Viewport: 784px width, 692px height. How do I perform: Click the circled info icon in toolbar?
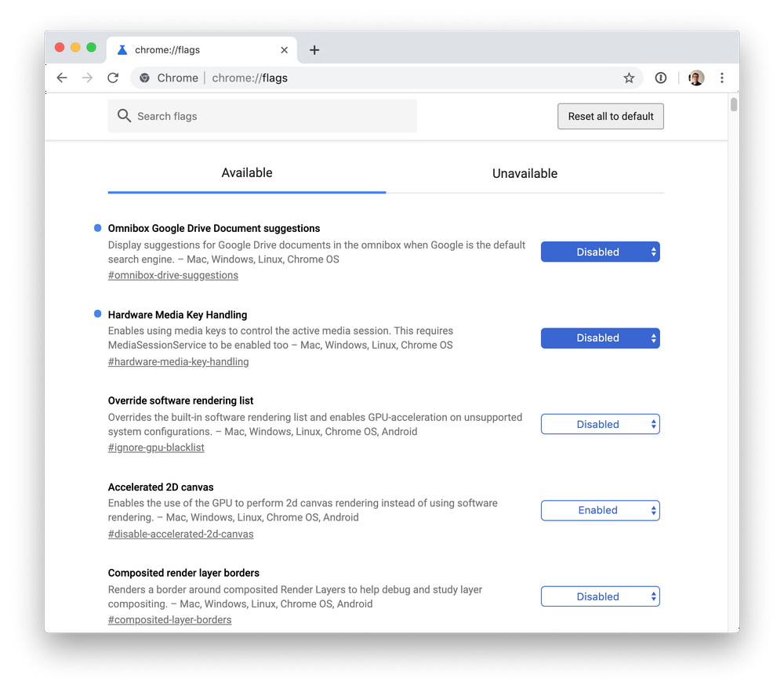click(x=661, y=78)
